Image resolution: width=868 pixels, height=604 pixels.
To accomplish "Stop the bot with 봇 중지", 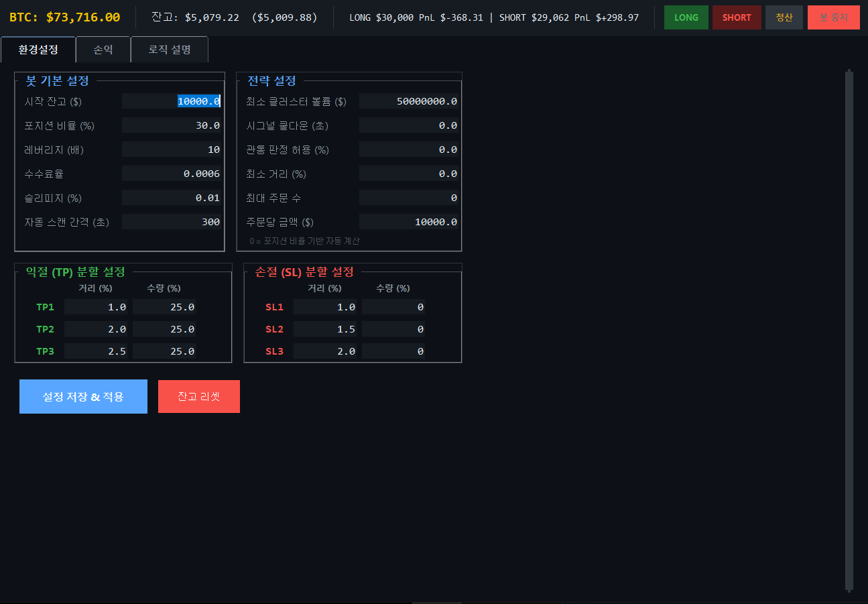I will 833,17.
